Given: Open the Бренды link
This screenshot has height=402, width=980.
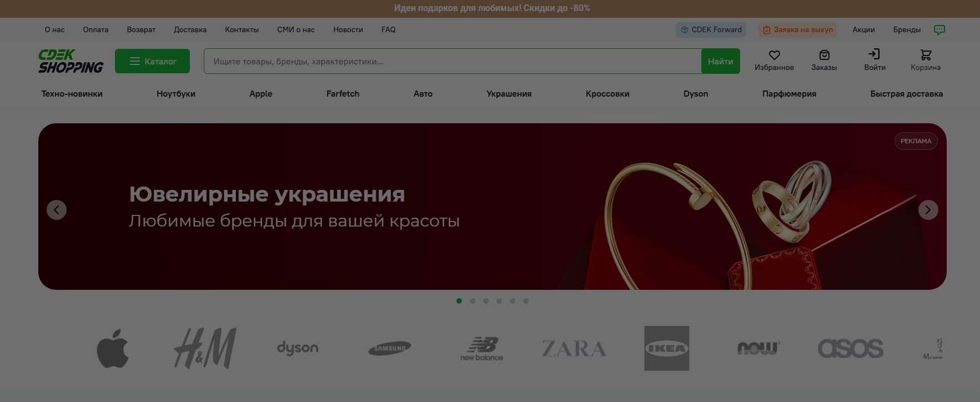Looking at the screenshot, I should (x=907, y=30).
